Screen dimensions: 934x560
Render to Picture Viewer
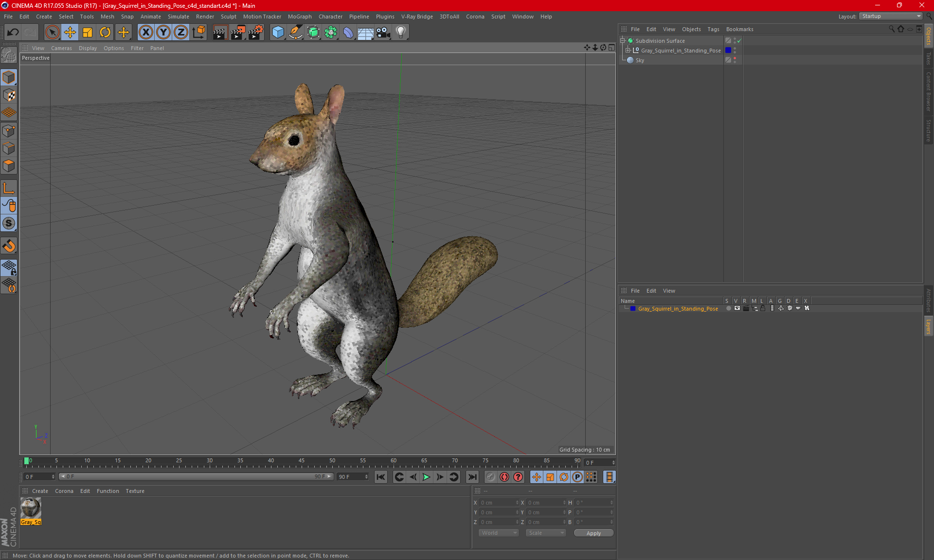[x=238, y=32]
